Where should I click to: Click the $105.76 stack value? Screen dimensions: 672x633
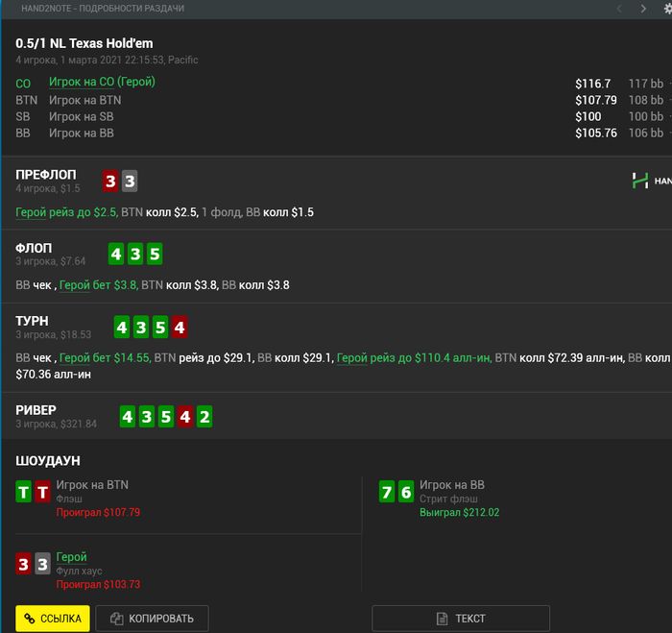(596, 133)
